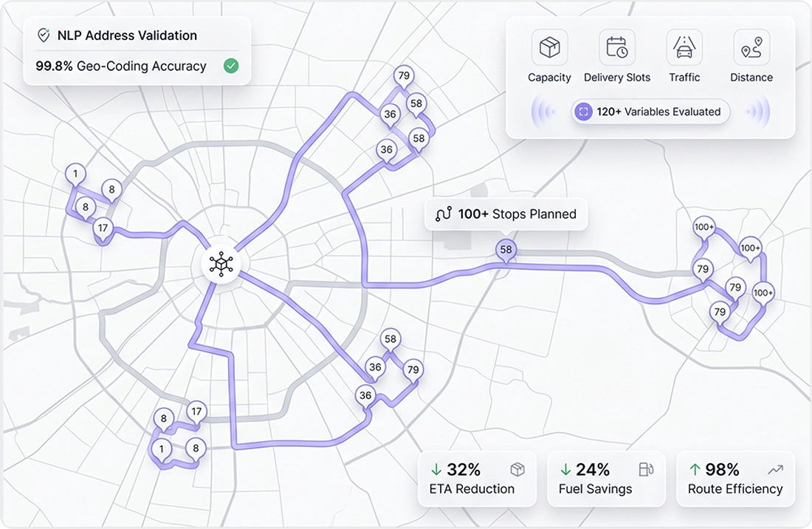Open the 24% Fuel Savings card
The image size is (812, 529).
606,479
